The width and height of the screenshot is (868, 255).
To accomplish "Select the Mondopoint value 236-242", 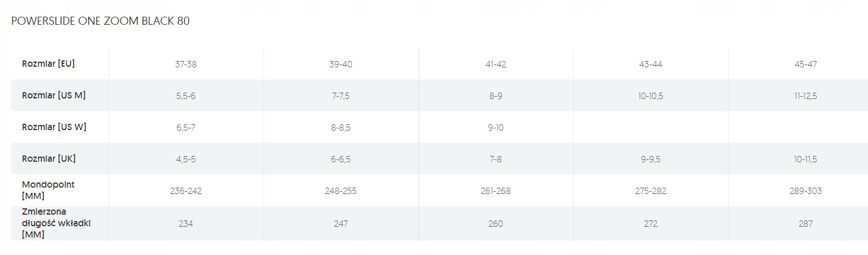I will (x=186, y=191).
